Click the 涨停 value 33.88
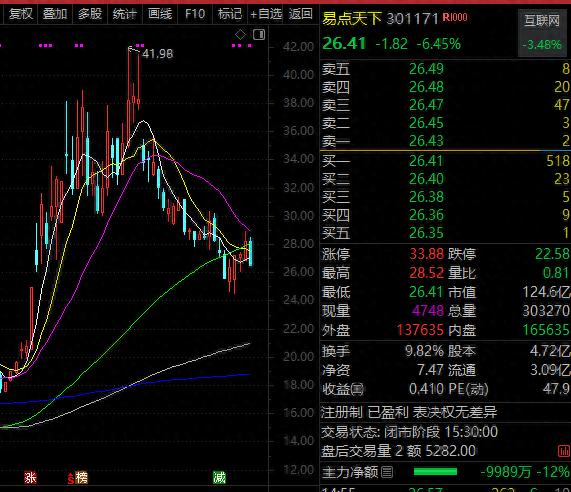571x492 pixels. [x=427, y=254]
